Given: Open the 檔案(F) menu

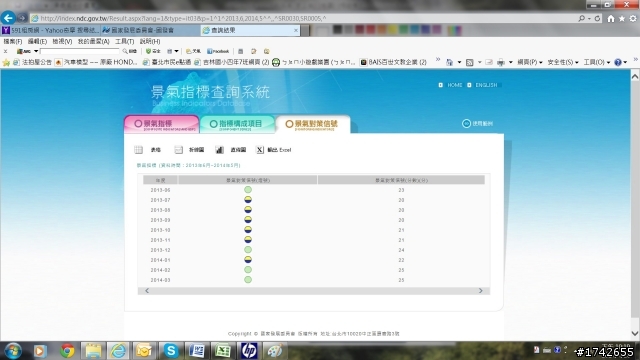Looking at the screenshot, I should [x=13, y=41].
